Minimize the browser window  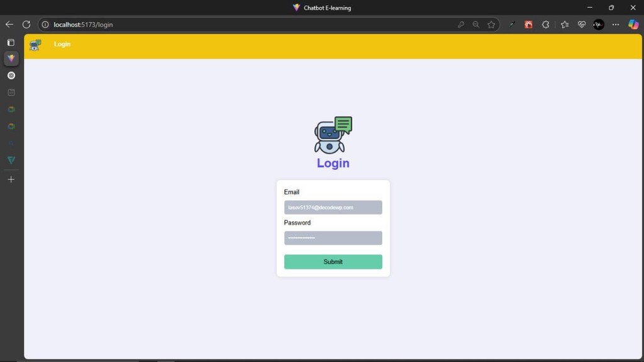590,8
